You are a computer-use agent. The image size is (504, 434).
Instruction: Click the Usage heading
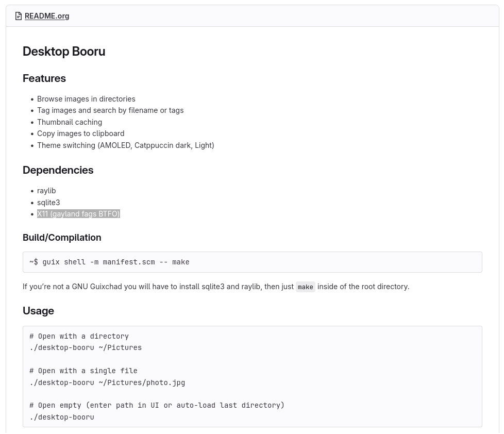38,311
